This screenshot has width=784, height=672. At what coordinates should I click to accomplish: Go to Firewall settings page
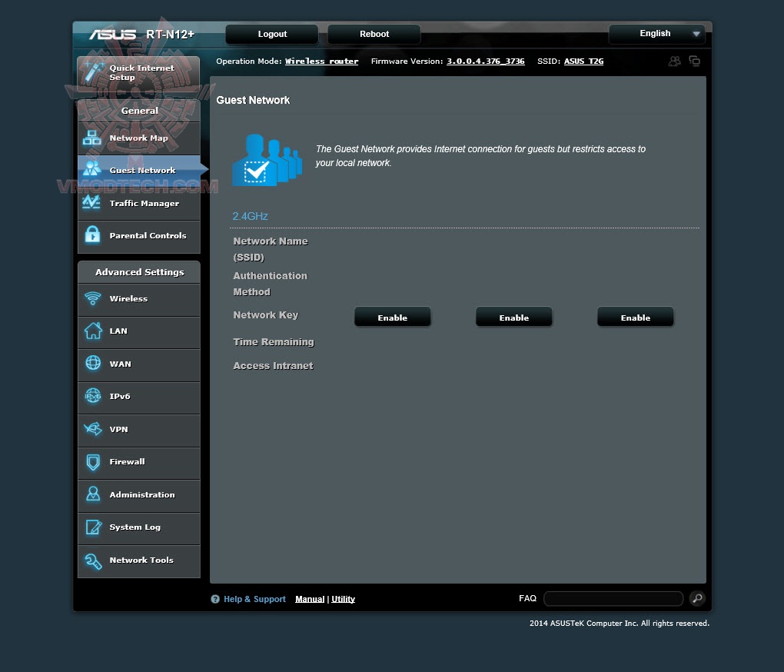point(139,462)
